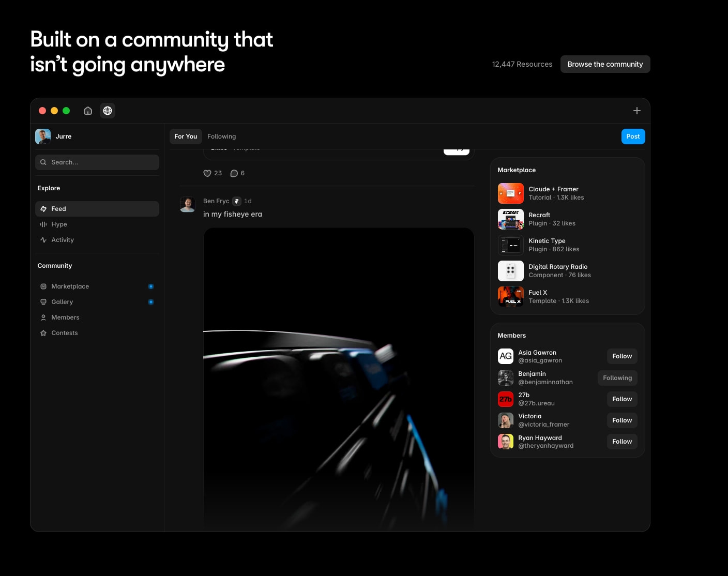Click the Gallery sidebar icon
The width and height of the screenshot is (728, 576).
43,302
